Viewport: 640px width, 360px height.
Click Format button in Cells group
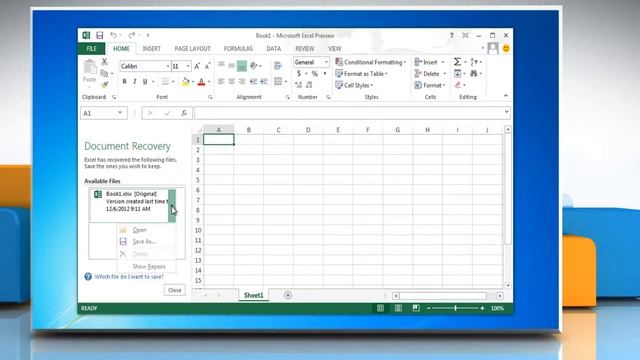click(430, 85)
